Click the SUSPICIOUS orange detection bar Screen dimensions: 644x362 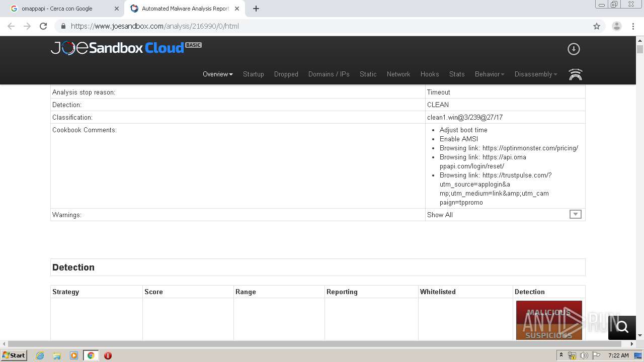click(x=549, y=333)
